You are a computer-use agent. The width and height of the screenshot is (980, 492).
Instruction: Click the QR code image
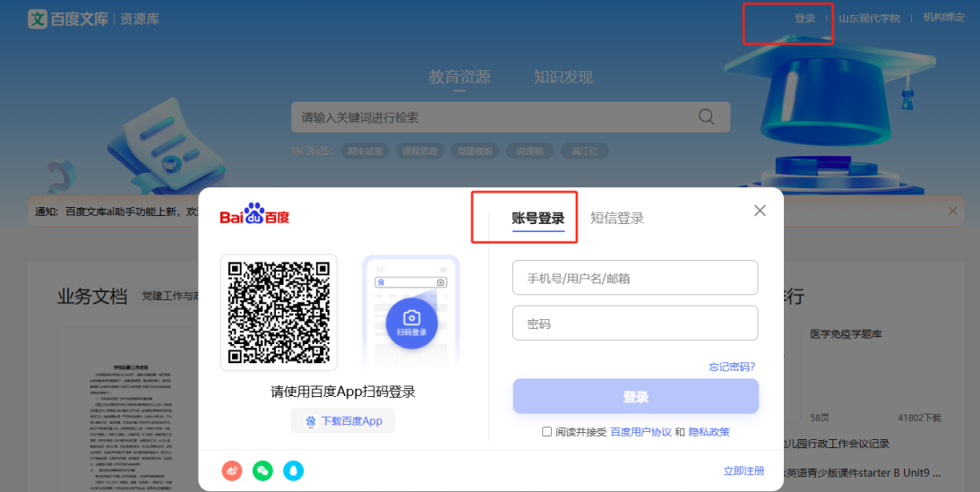[279, 313]
